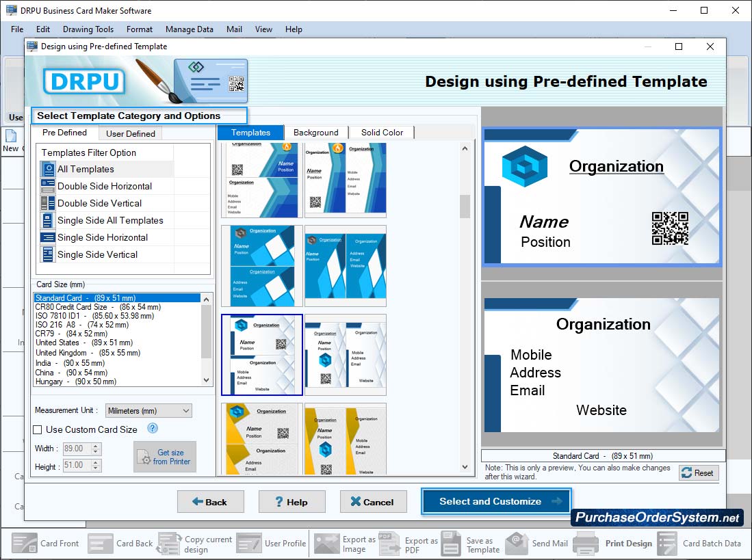This screenshot has height=560, width=752.
Task: Open Card Batch Data from toolbar
Action: [700, 543]
